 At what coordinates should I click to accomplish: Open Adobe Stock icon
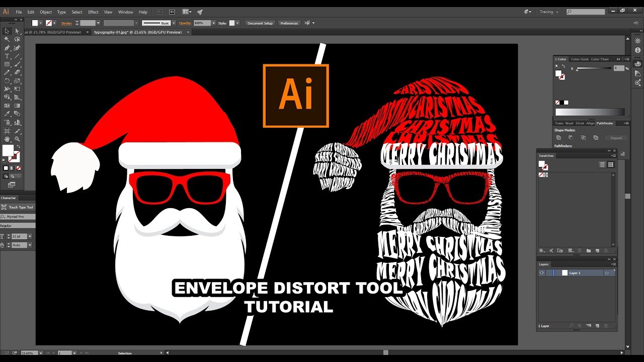point(172,12)
